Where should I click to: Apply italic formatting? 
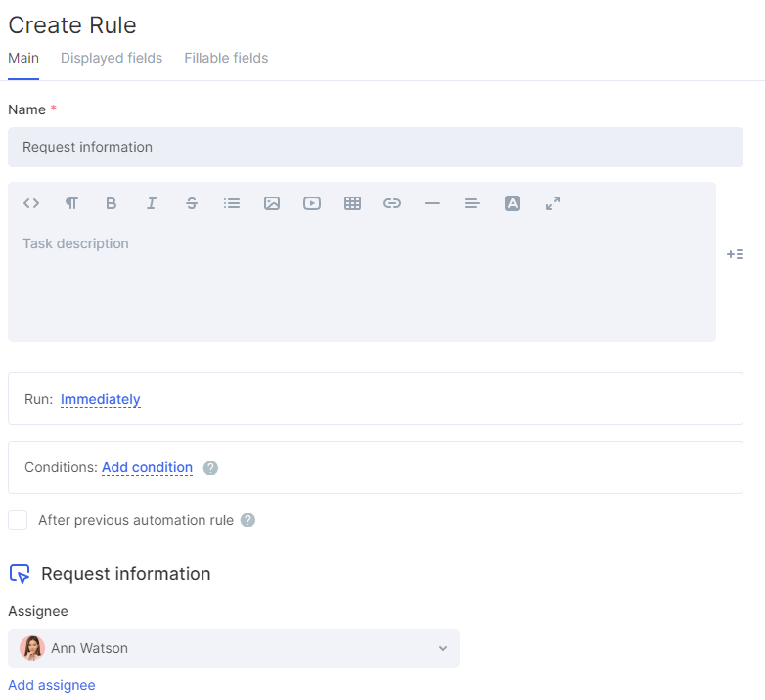152,203
